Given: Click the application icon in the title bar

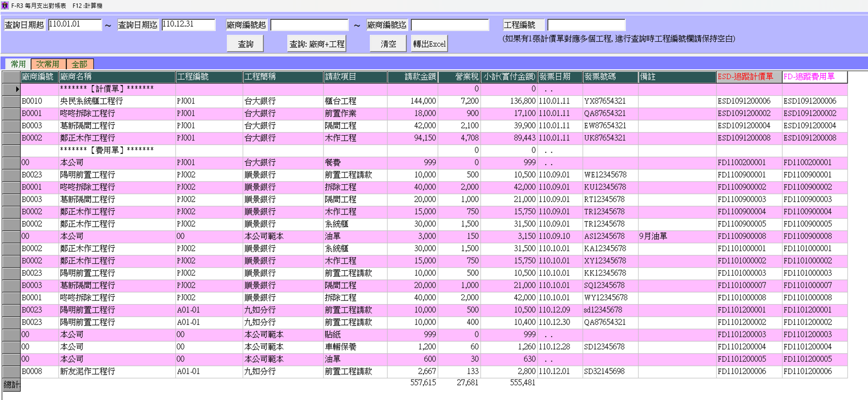Looking at the screenshot, I should pyautogui.click(x=5, y=6).
